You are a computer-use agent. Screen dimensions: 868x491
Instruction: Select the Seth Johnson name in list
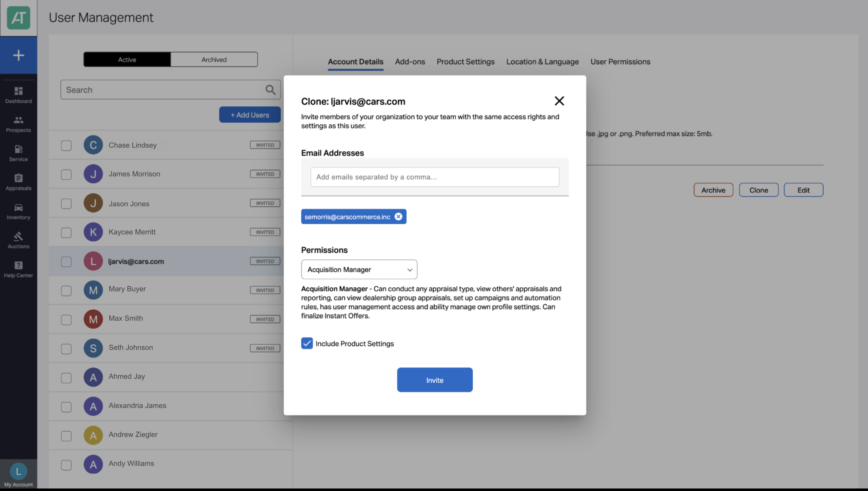click(131, 347)
